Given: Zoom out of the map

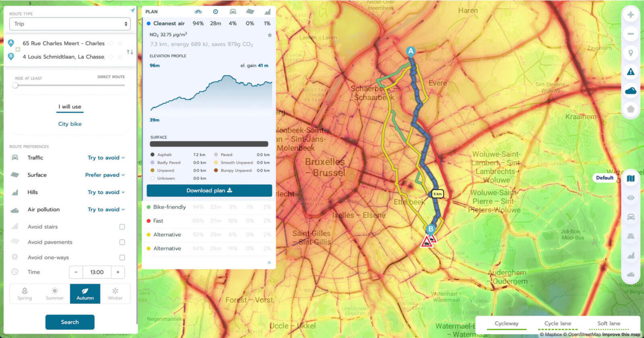Looking at the screenshot, I should click(x=630, y=34).
